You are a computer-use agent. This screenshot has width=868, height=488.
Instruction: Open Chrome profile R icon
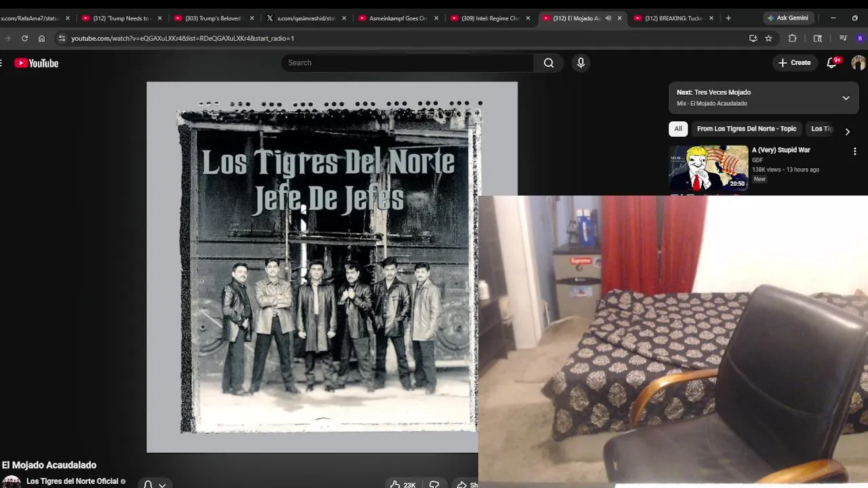pos(860,39)
